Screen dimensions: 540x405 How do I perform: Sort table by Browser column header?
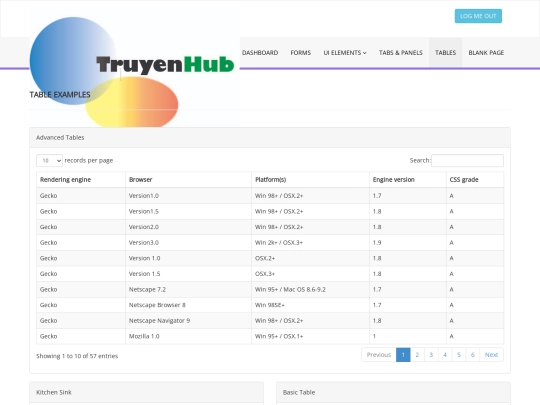click(x=188, y=179)
